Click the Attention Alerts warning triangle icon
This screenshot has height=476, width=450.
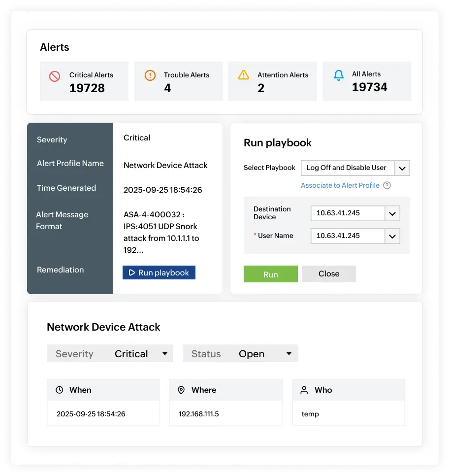click(x=243, y=75)
